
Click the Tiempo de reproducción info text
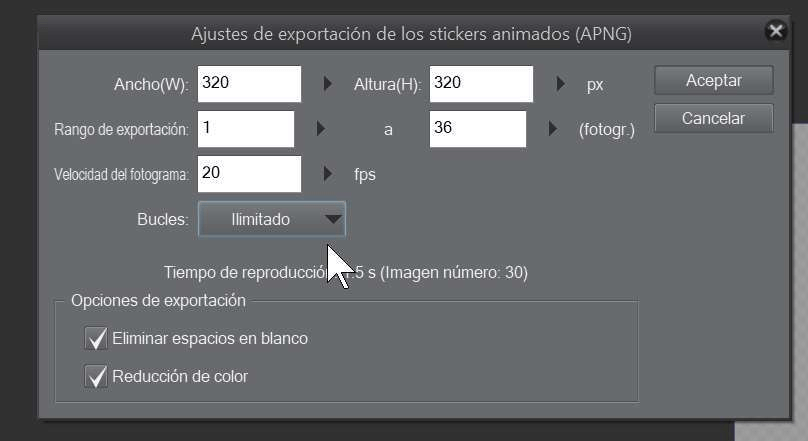tap(346, 272)
